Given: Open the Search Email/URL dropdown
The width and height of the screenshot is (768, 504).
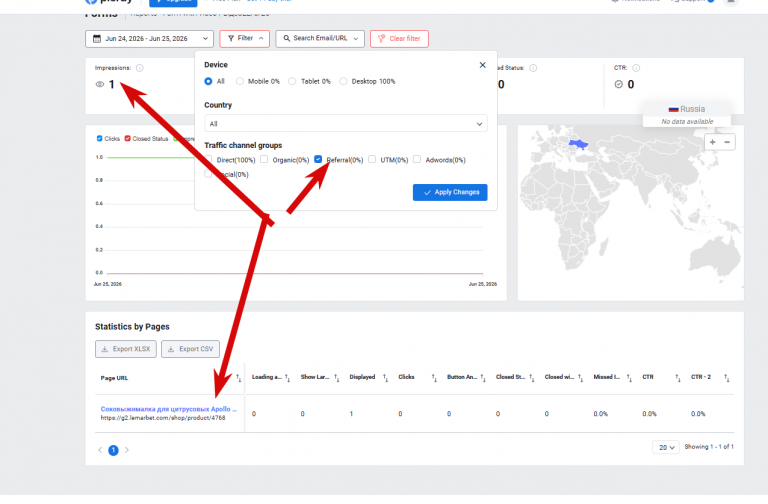Looking at the screenshot, I should 320,39.
